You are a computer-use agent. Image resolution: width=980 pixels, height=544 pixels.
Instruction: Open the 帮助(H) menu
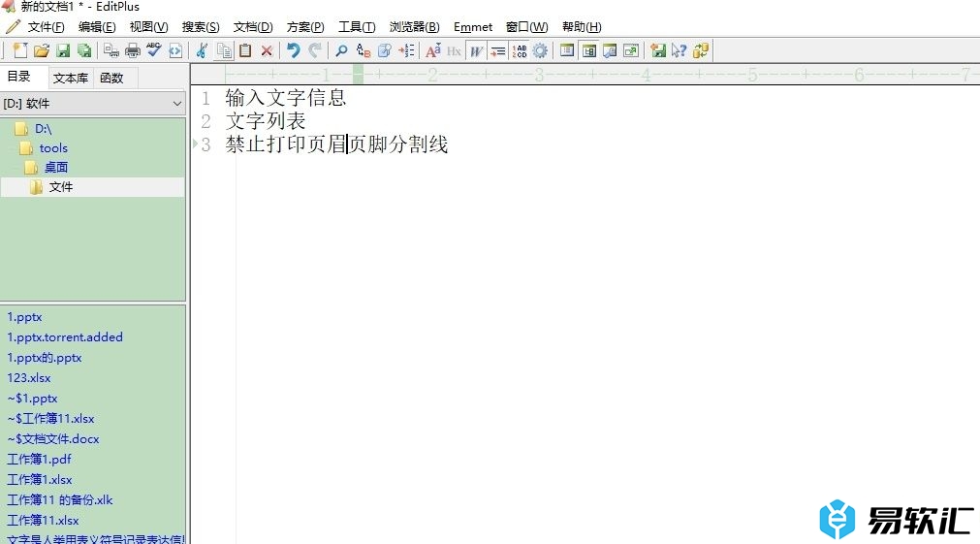click(582, 27)
